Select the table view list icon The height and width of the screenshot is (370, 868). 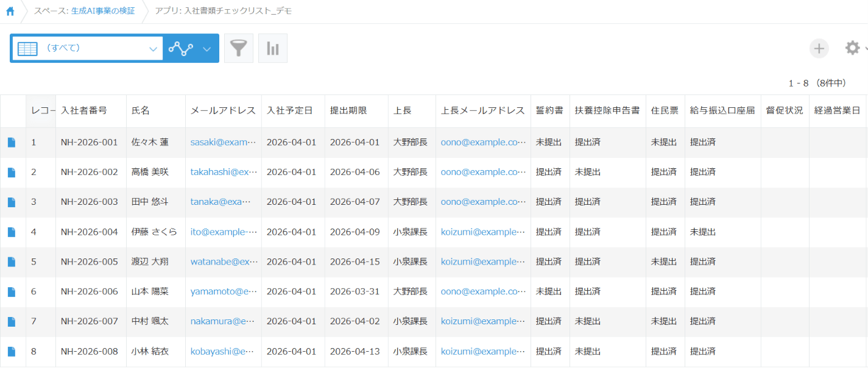coord(27,49)
